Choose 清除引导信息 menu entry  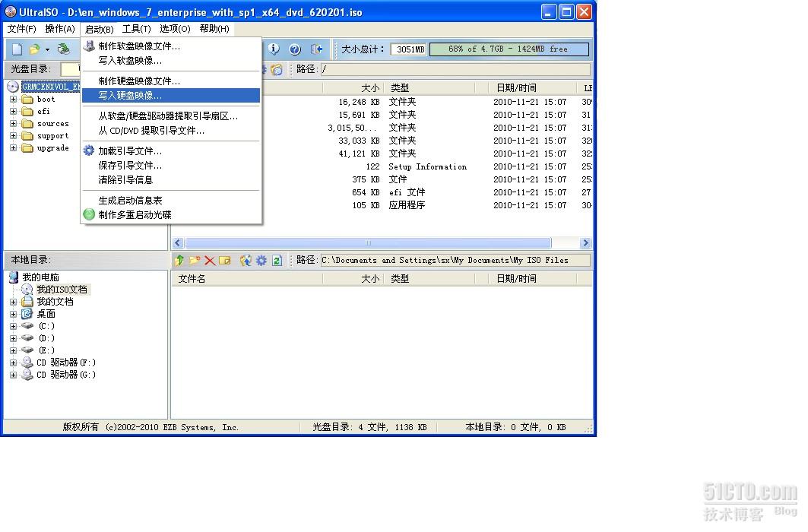[x=171, y=179]
